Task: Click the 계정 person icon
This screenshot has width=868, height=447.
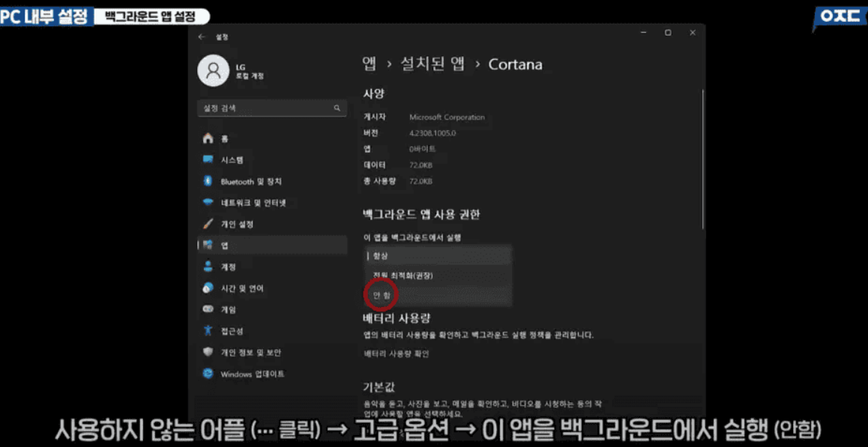Action: coord(208,267)
